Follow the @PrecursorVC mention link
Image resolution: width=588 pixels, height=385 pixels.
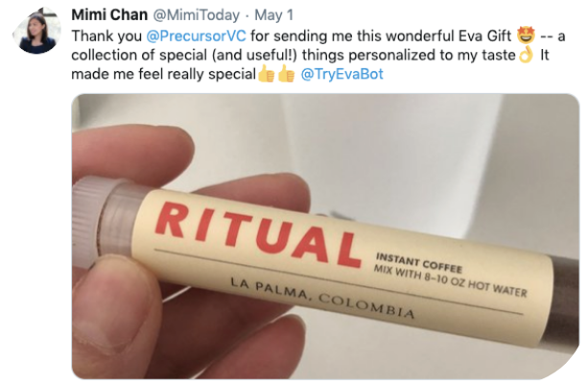click(196, 36)
